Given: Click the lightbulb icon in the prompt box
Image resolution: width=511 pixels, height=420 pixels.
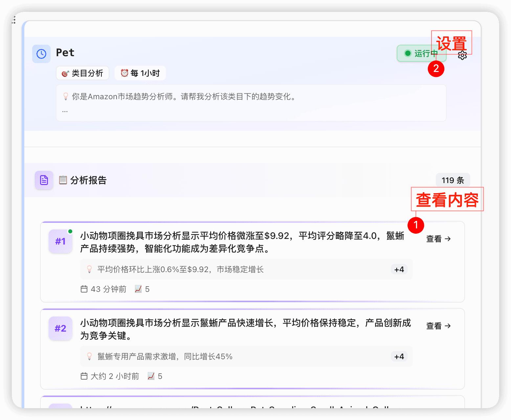Looking at the screenshot, I should pos(66,96).
